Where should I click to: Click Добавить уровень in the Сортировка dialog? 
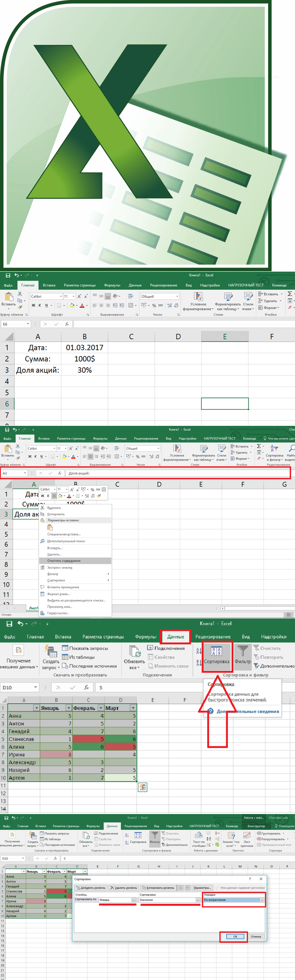coord(91,888)
